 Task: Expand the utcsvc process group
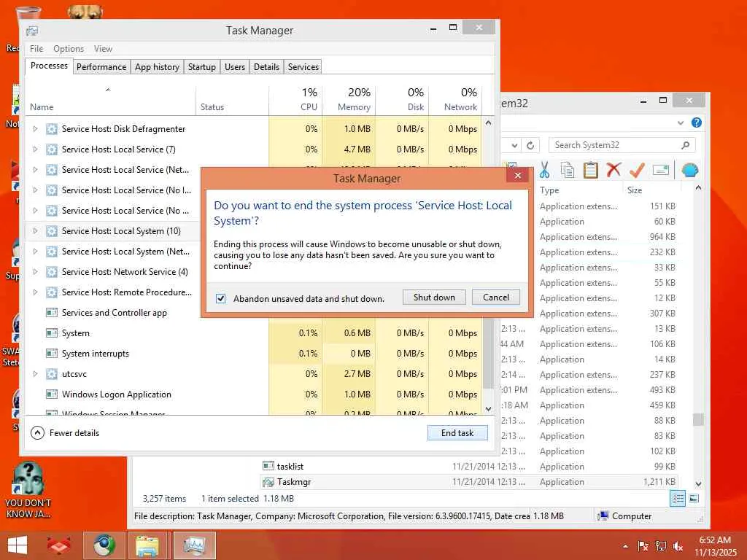click(x=35, y=374)
